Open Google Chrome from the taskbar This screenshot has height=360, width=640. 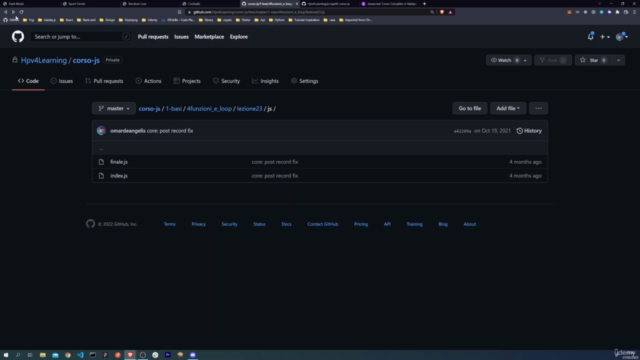[x=68, y=355]
